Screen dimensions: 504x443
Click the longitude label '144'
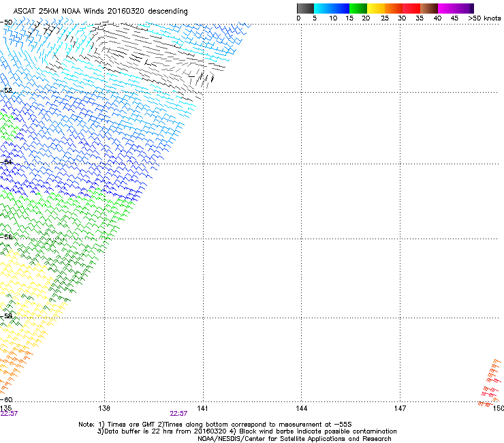click(301, 408)
